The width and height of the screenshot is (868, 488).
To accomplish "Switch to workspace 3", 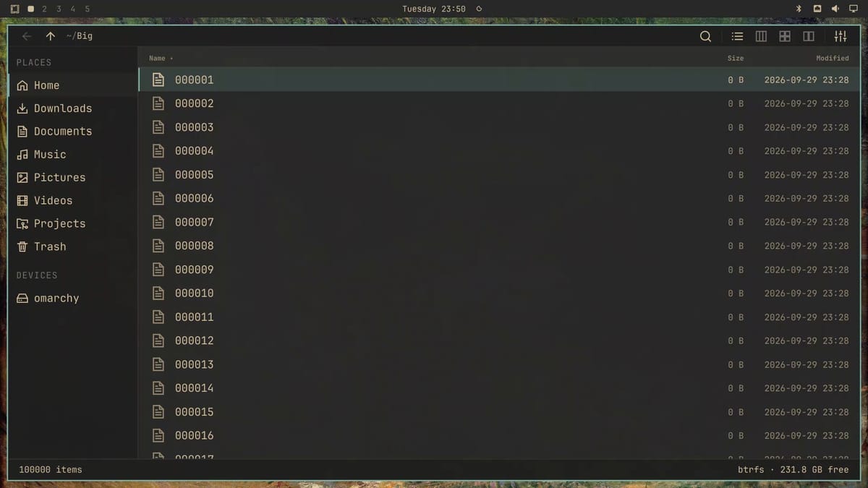I will coord(59,9).
